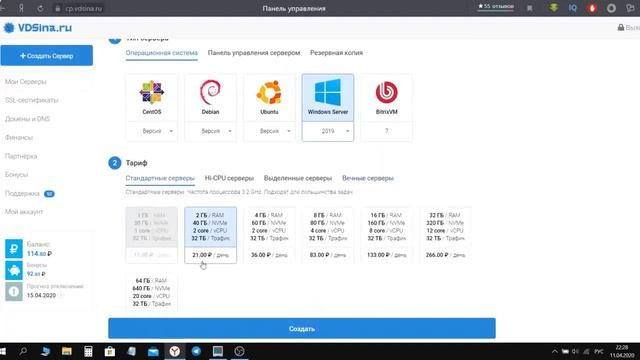Open Мои Серверы in sidebar

pos(26,82)
